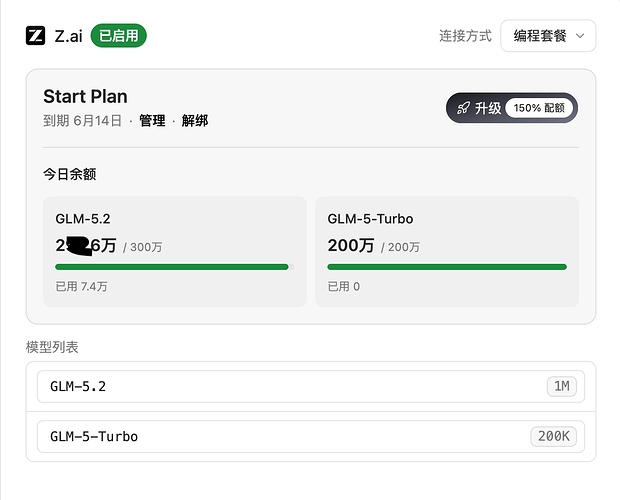Viewport: 620px width, 500px height.
Task: Click the 1M context badge
Action: [x=562, y=387]
